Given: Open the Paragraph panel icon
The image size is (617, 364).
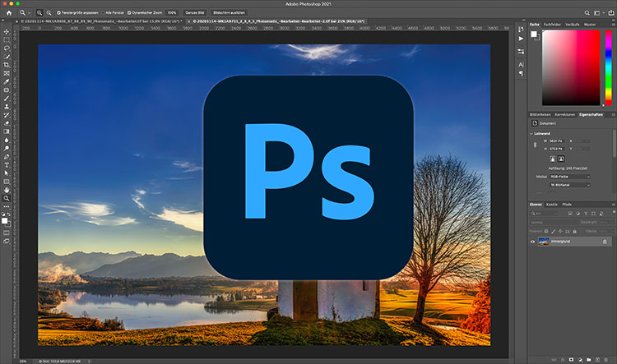Looking at the screenshot, I should [521, 73].
